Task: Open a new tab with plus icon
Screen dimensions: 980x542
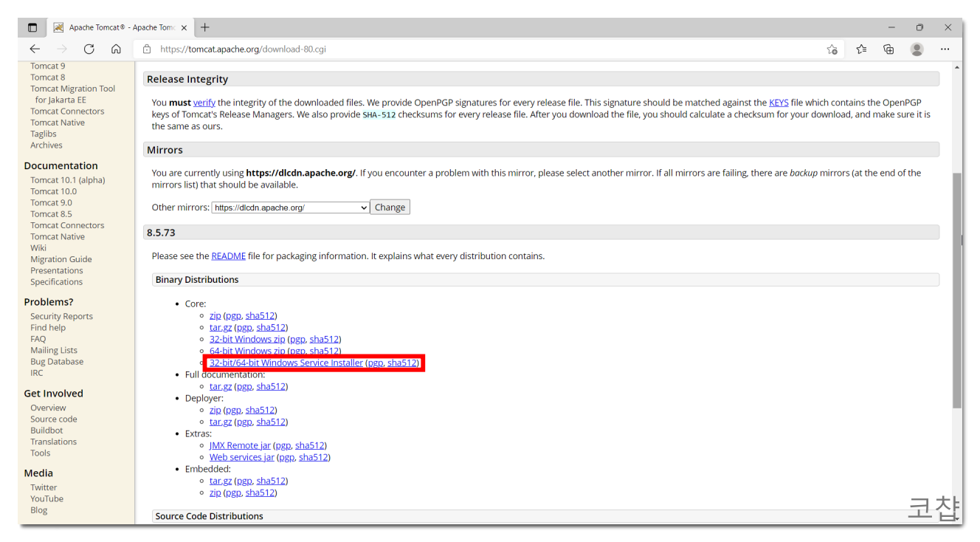Action: [x=205, y=27]
